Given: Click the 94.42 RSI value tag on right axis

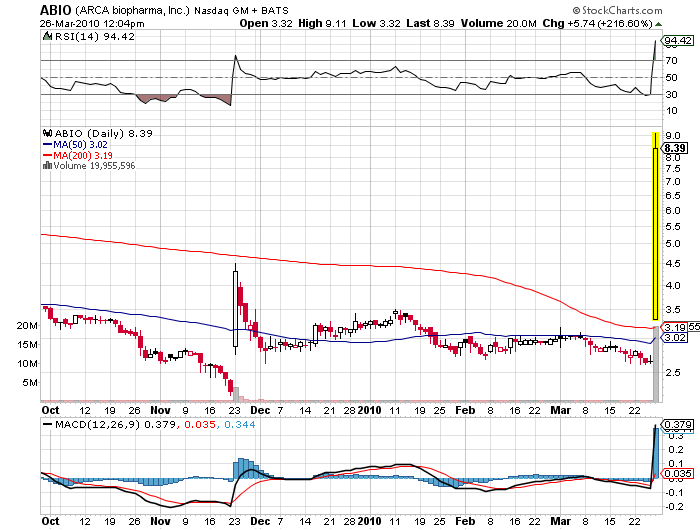Looking at the screenshot, I should (678, 41).
